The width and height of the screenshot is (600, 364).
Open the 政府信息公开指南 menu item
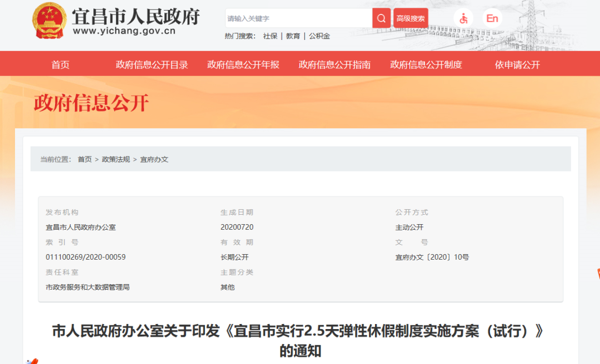point(334,64)
